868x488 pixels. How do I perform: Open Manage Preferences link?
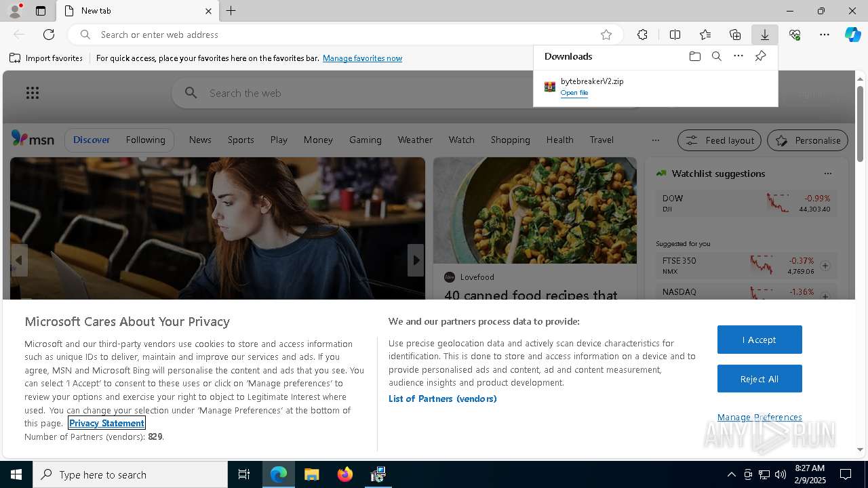pos(759,417)
